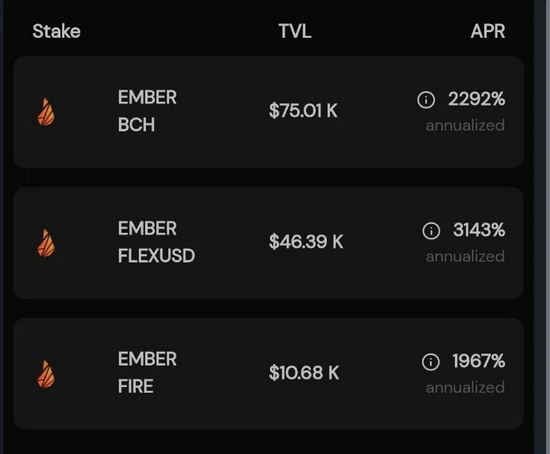Expand the EMBER FLEXUSD farm row
Screen dimensions: 550x454
269,243
